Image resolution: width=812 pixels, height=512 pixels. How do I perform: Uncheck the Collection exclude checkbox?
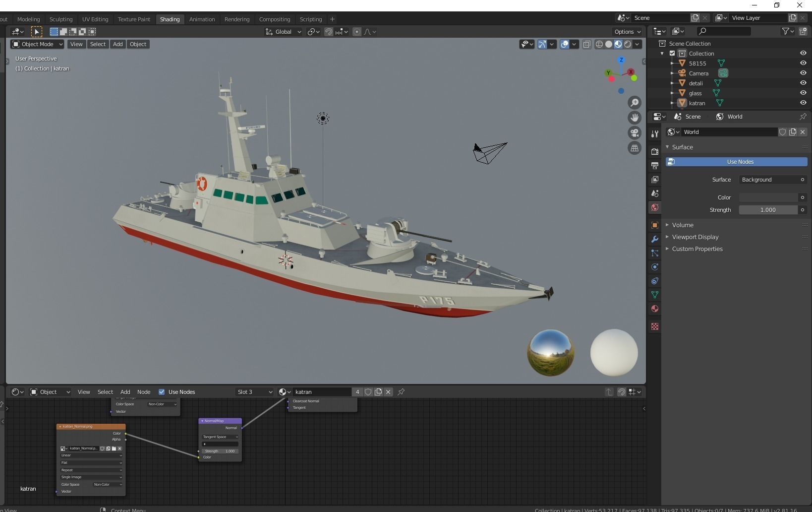(672, 53)
